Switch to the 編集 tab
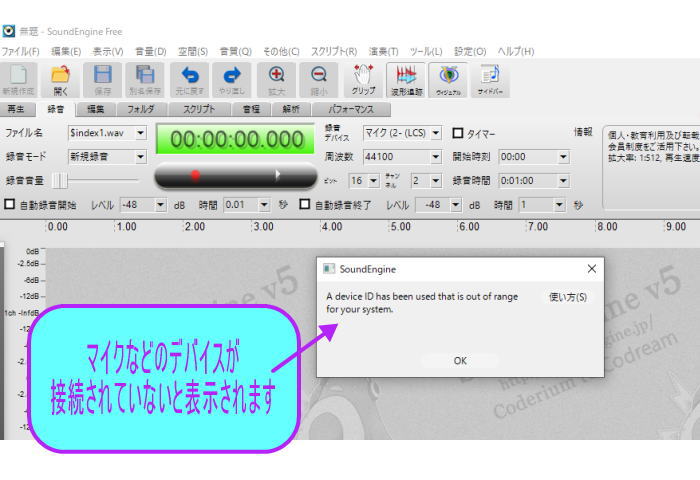Image resolution: width=700 pixels, height=480 pixels. point(96,109)
